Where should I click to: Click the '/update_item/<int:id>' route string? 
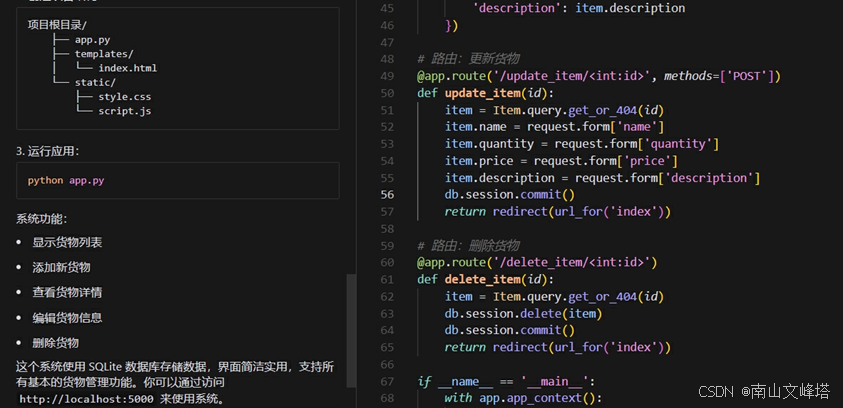pos(571,76)
